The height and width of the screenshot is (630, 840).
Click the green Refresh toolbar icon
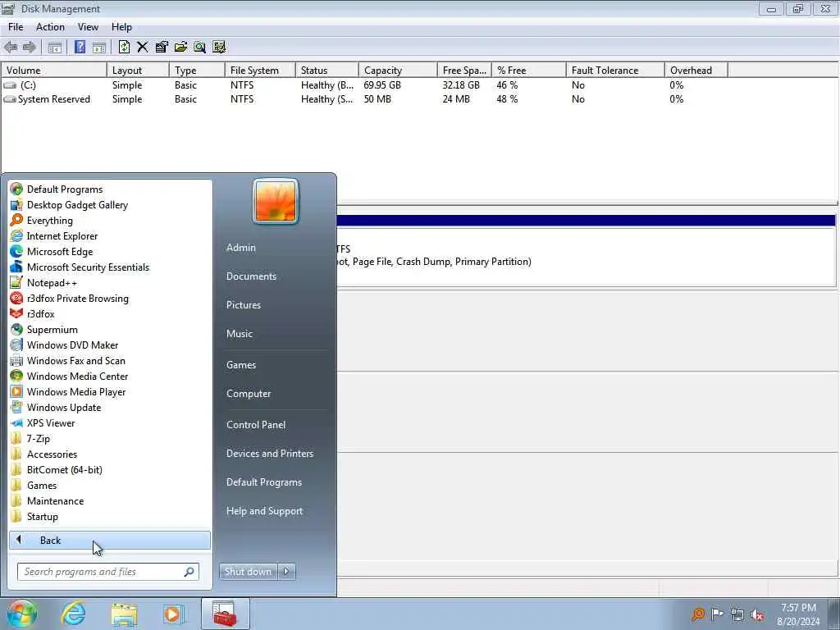click(124, 47)
